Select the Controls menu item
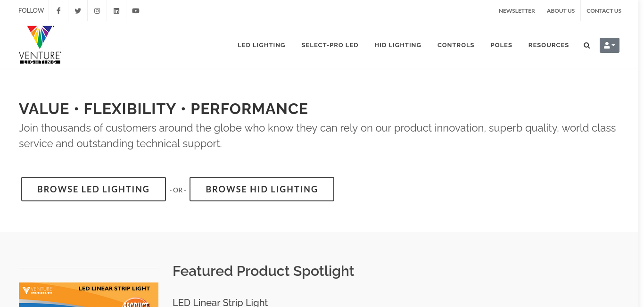 [456, 45]
